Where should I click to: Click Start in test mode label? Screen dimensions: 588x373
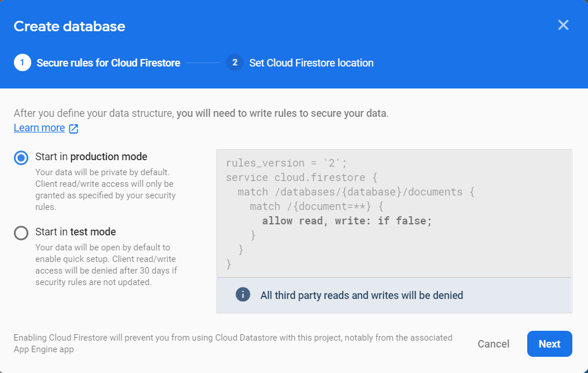point(75,232)
